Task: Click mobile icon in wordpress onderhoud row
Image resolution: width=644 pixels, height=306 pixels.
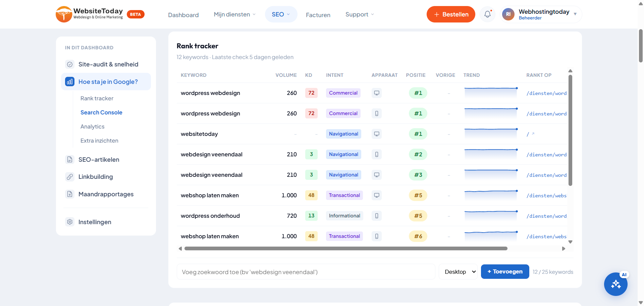Action: (x=377, y=216)
